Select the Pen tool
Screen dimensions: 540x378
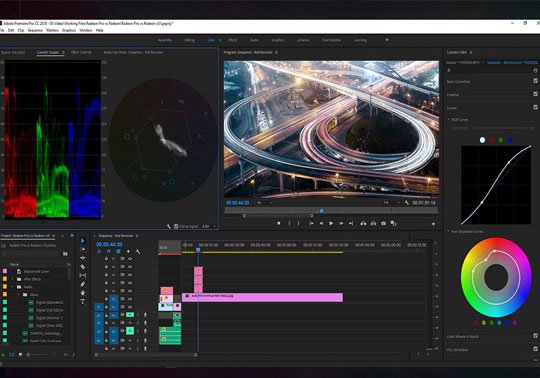[x=83, y=284]
